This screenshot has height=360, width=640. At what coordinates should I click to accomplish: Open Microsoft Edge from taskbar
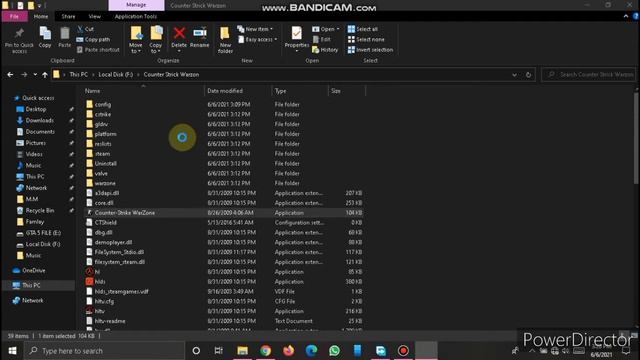[311, 351]
